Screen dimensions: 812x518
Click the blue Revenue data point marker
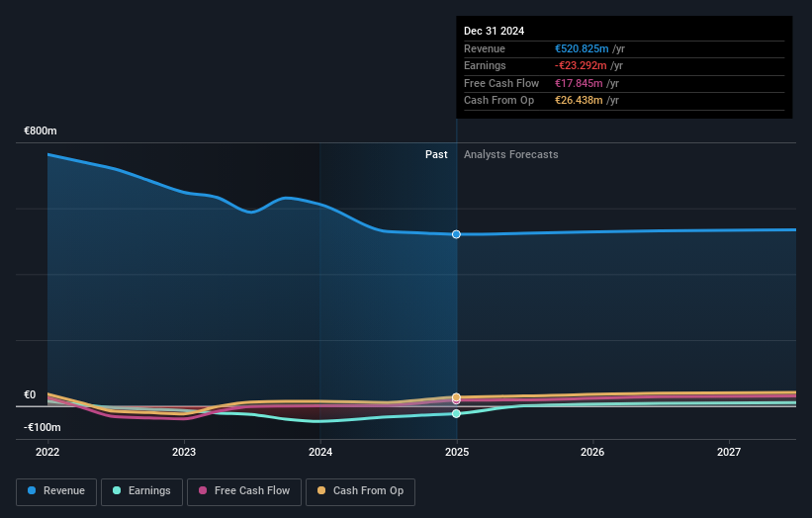[x=456, y=234]
